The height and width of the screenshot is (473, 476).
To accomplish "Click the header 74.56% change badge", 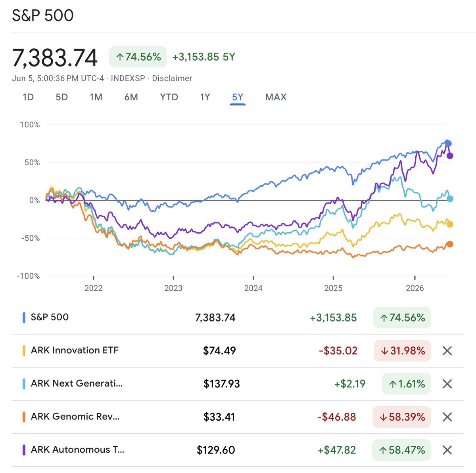I will (138, 57).
